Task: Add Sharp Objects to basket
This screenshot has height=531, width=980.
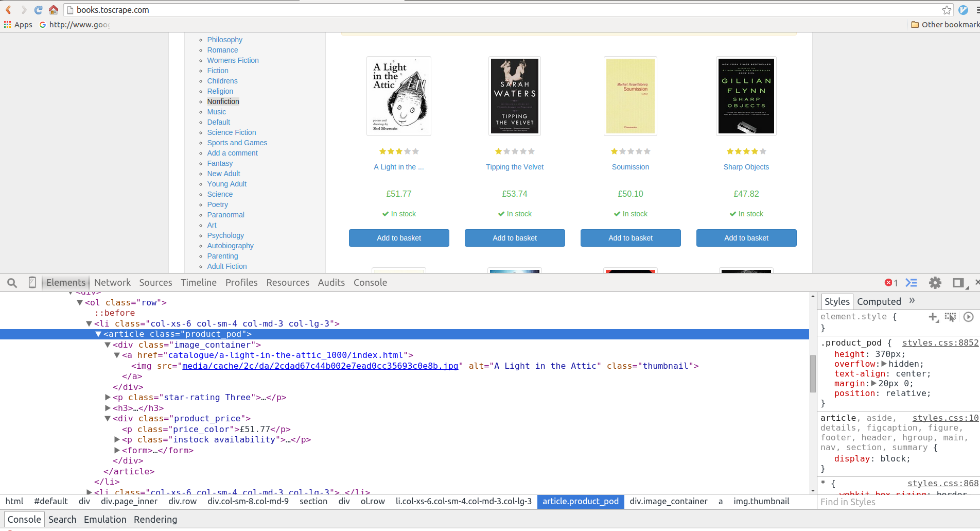Action: pyautogui.click(x=746, y=238)
